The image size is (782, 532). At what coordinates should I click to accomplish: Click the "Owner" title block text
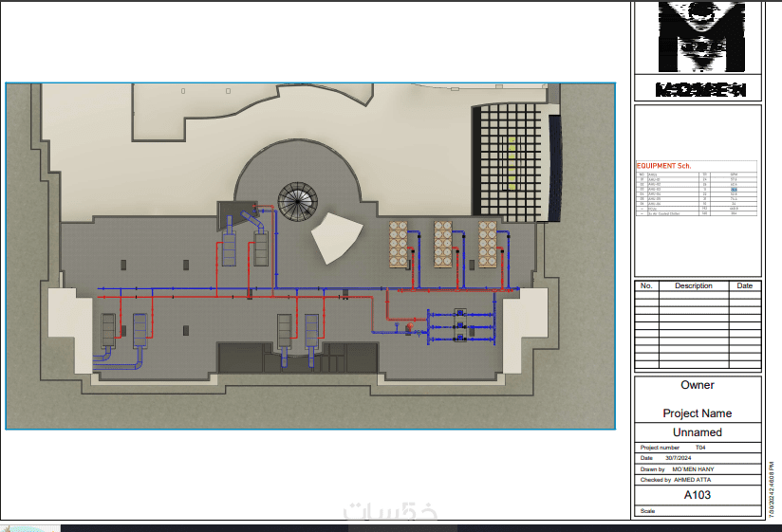click(698, 385)
